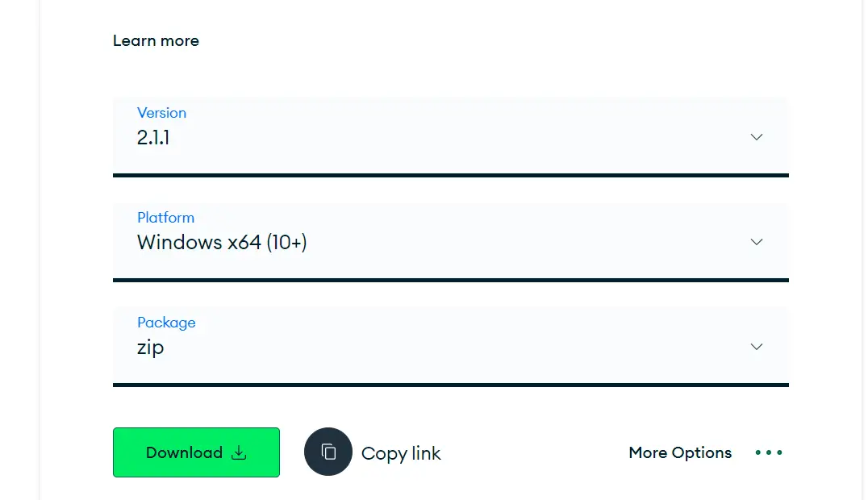This screenshot has width=868, height=500.
Task: Click the blue Platform label
Action: click(165, 218)
